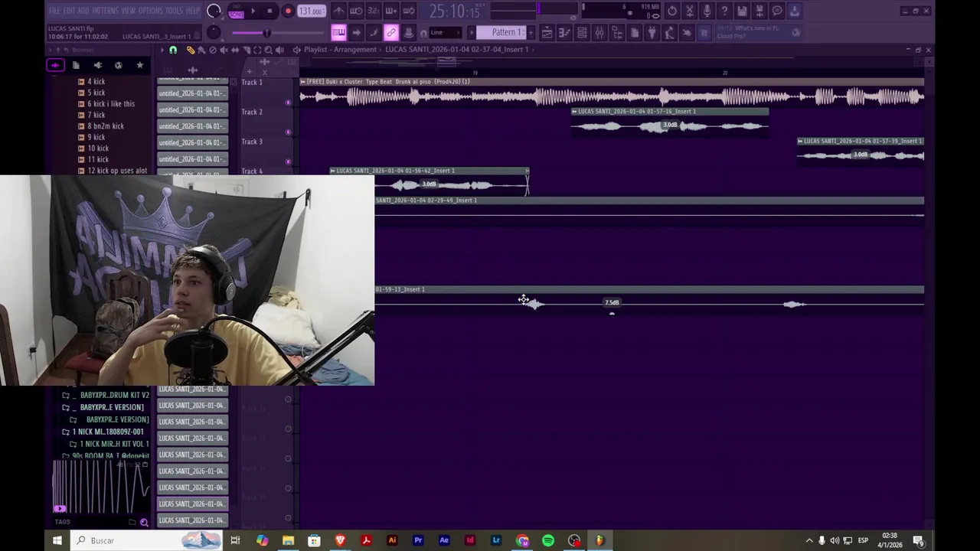The width and height of the screenshot is (980, 551).
Task: Select the browser starred favorites tab
Action: [140, 65]
